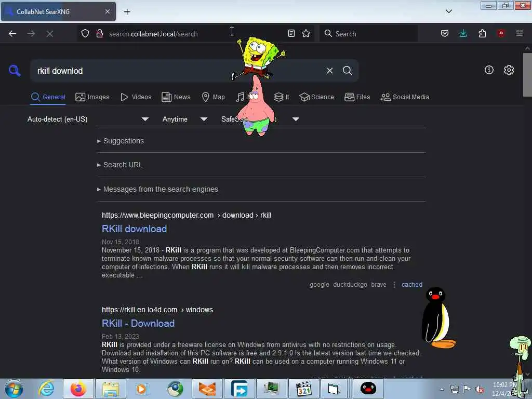
Task: Switch to Firefox in taskbar
Action: click(78, 389)
